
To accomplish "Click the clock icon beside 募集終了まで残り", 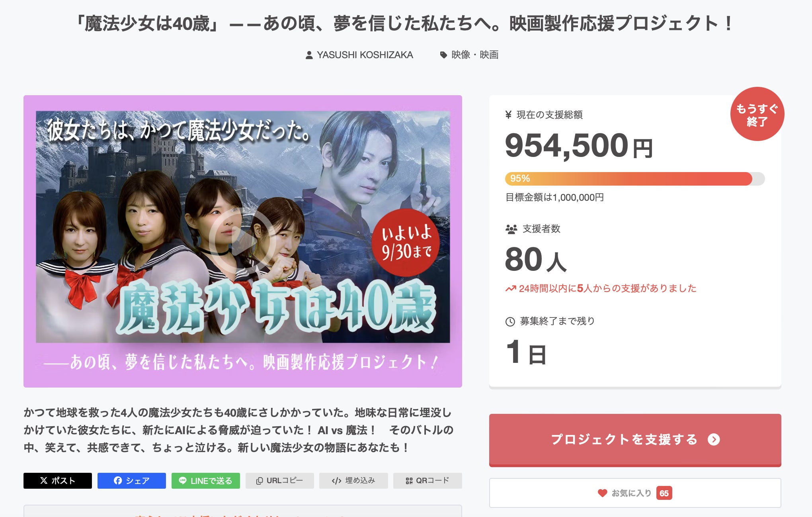I will click(x=510, y=321).
